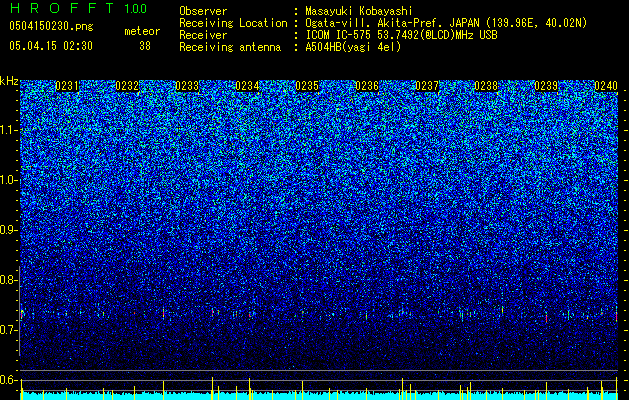
Task: Click the HROFFT 1.0.0 title text
Action: [78, 8]
